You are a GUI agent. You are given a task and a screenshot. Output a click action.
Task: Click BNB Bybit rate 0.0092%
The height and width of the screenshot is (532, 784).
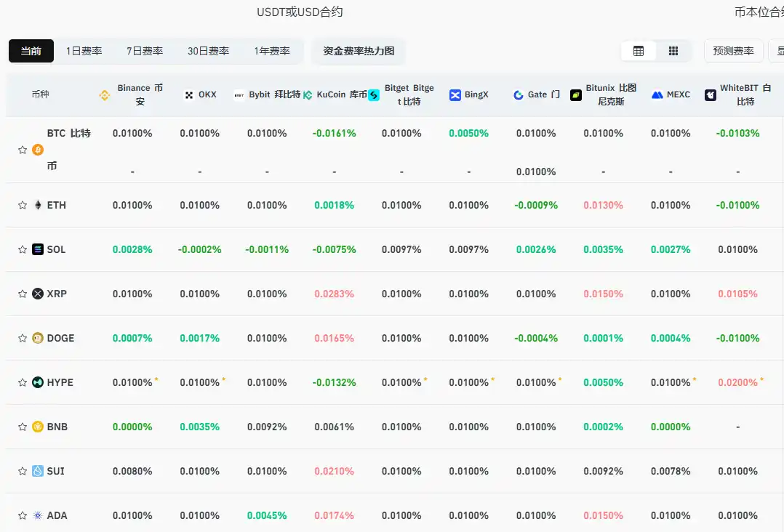pyautogui.click(x=267, y=427)
